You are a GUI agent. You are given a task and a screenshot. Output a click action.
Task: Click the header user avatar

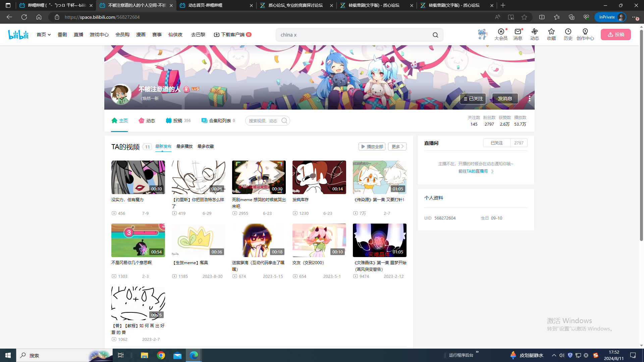tap(482, 34)
